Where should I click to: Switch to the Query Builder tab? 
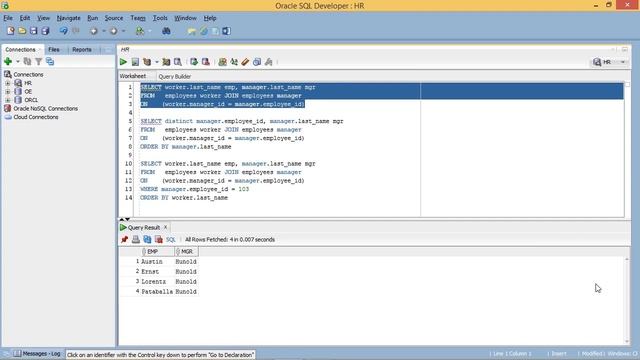click(175, 76)
